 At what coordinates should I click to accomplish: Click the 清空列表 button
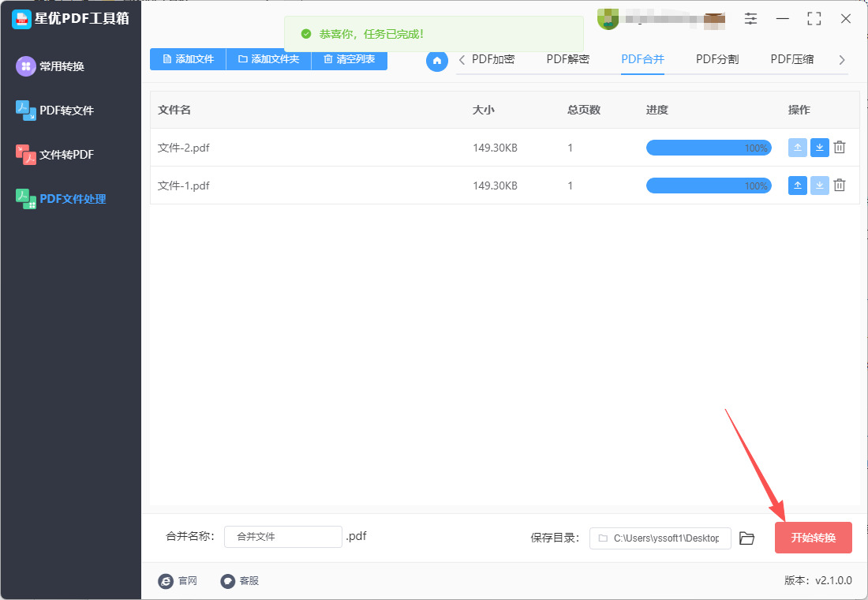point(350,59)
